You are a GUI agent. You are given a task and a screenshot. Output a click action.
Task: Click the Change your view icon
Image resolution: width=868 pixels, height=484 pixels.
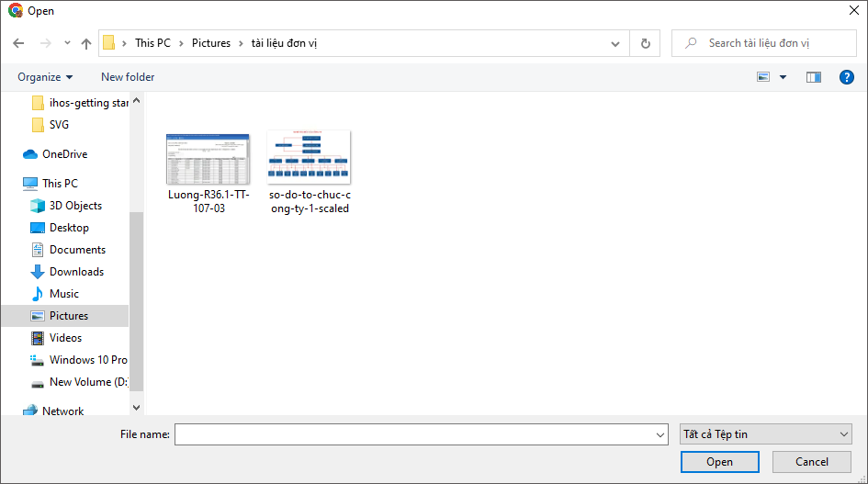(x=763, y=77)
